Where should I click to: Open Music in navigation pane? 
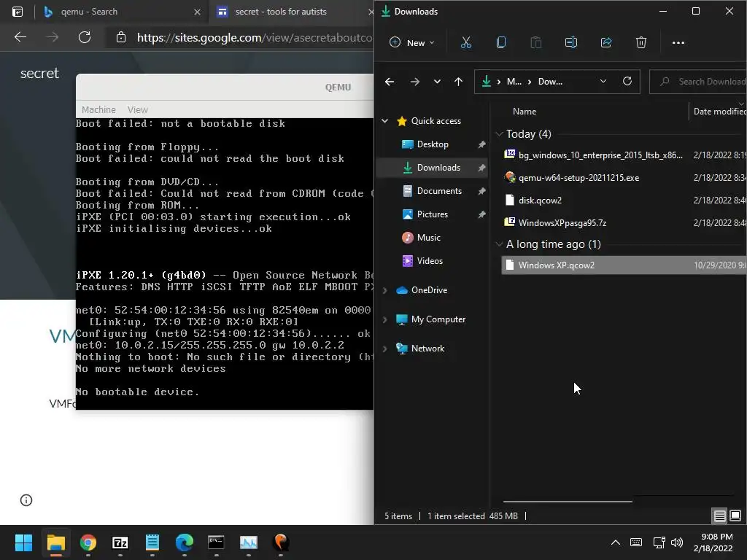coord(428,238)
